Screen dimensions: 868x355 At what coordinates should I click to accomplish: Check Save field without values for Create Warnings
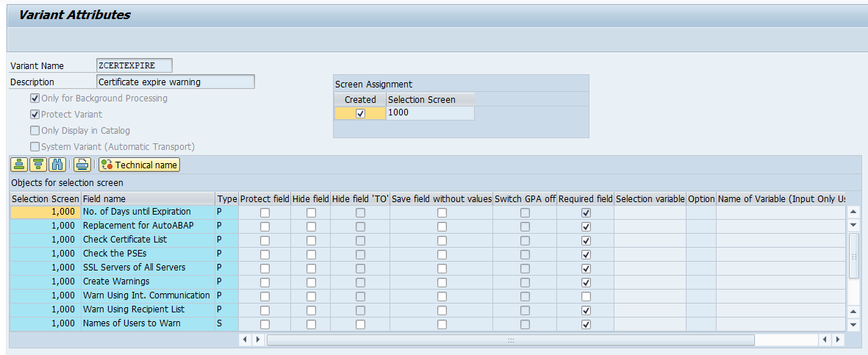click(x=442, y=282)
